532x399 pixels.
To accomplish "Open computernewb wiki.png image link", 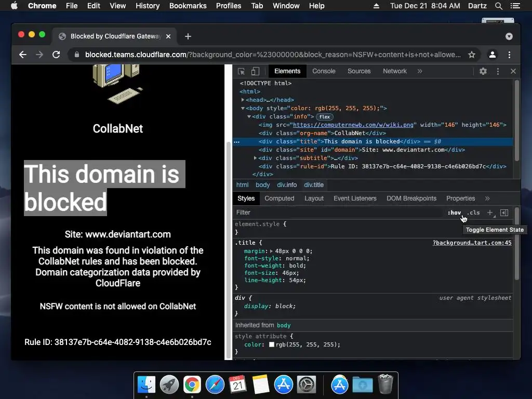I will 353,125.
